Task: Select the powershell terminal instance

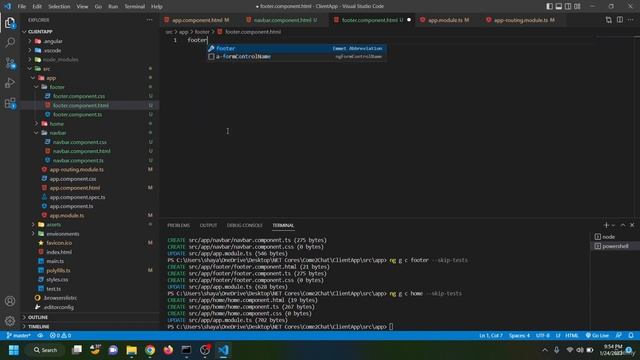Action: (x=615, y=246)
